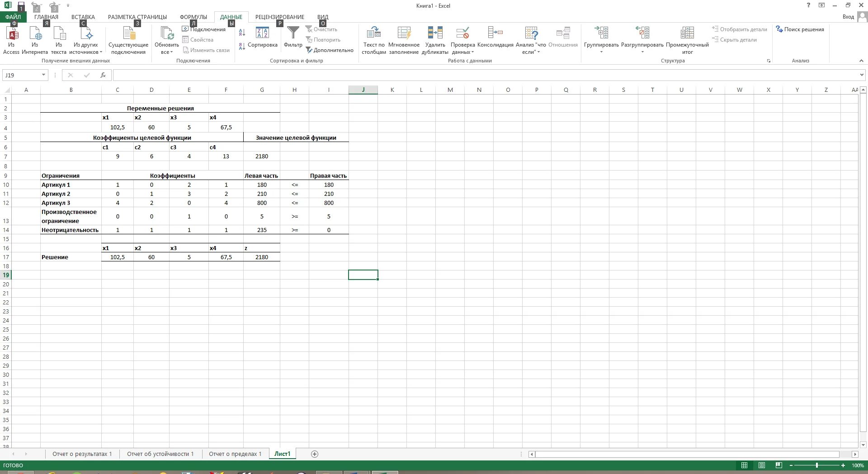Click vertical scrollbar down arrow
Image resolution: width=868 pixels, height=474 pixels.
point(863,445)
